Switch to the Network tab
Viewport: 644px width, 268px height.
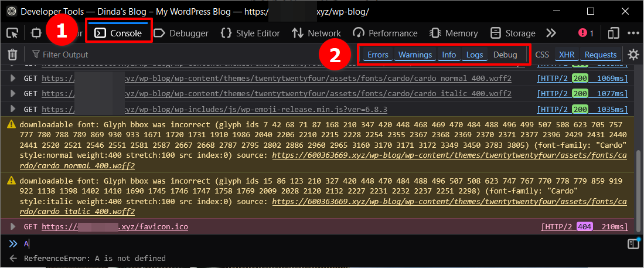coord(316,33)
